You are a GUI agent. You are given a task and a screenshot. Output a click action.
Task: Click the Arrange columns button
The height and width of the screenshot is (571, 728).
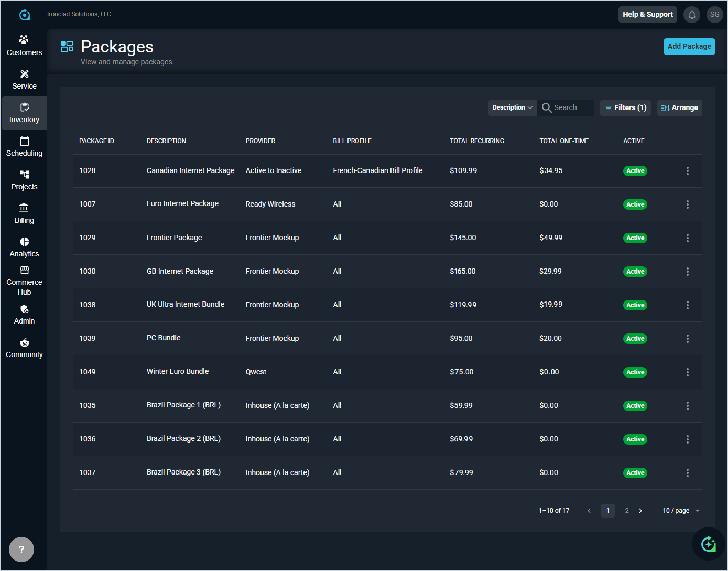pos(679,107)
